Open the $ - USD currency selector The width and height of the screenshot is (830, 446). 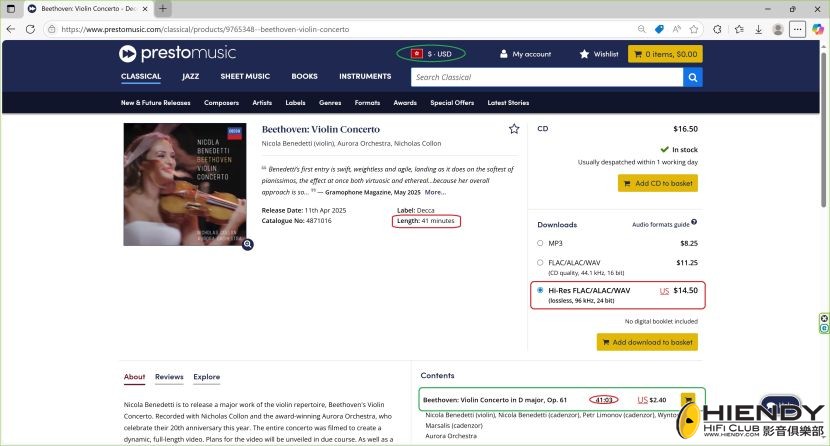[x=431, y=53]
